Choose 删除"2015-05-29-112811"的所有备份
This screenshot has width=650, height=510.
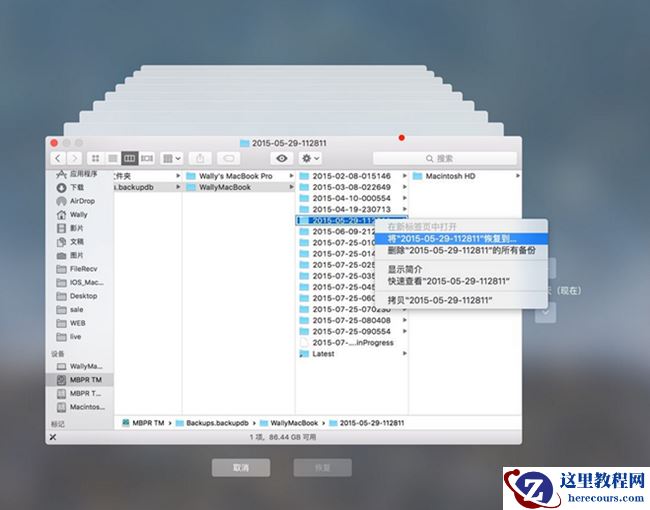461,250
